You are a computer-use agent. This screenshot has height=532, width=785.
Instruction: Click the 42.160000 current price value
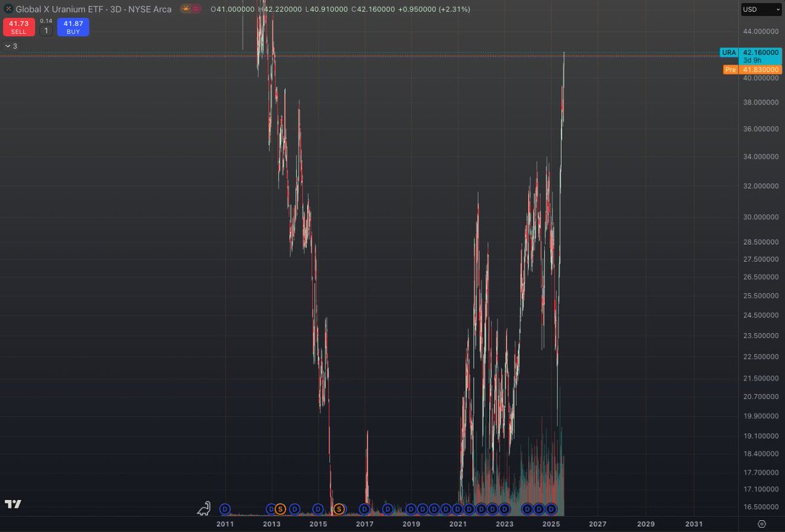pos(760,52)
